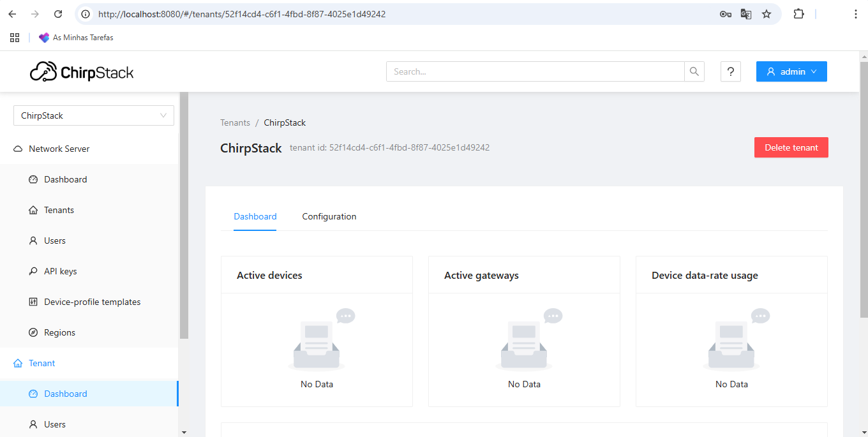Open Regions in the sidebar
Image resolution: width=868 pixels, height=437 pixels.
click(89, 332)
